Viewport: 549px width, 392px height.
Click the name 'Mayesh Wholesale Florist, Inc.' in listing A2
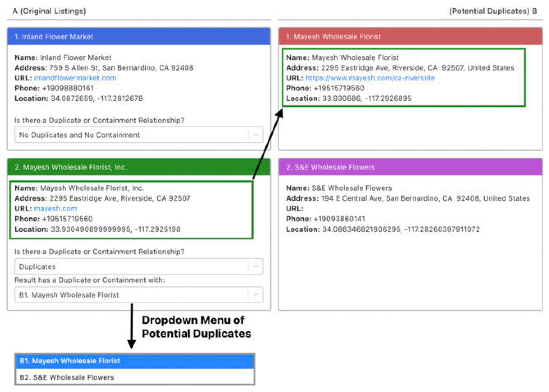pos(92,188)
